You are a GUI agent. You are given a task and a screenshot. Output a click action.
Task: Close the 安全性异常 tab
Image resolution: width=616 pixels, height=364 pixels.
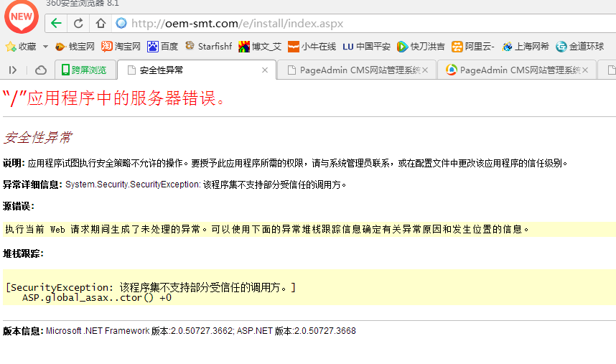tap(265, 70)
